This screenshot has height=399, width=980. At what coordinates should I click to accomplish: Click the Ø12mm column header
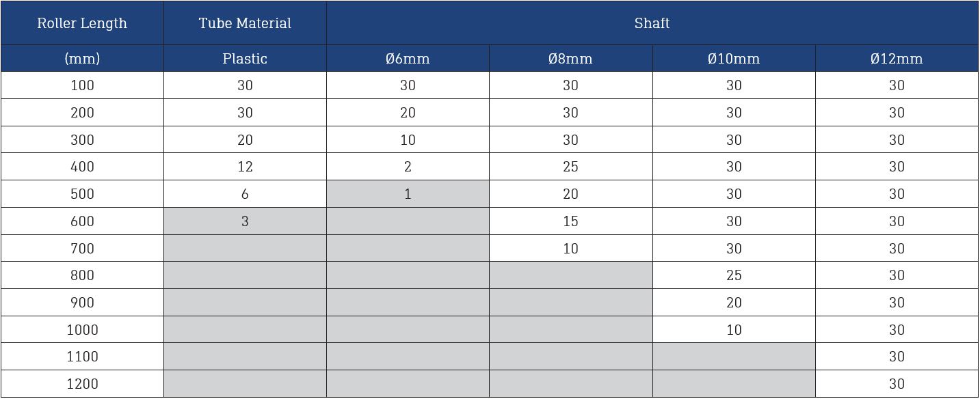897,59
